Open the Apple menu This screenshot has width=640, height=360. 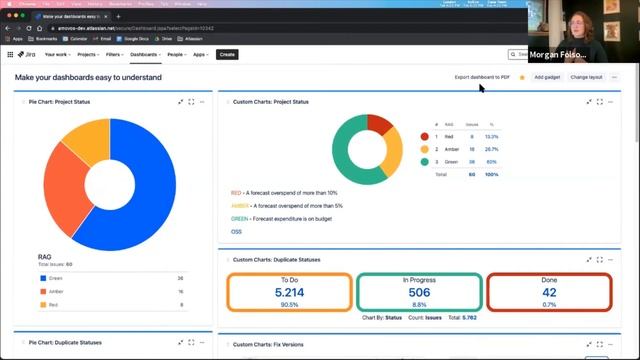(9, 4)
